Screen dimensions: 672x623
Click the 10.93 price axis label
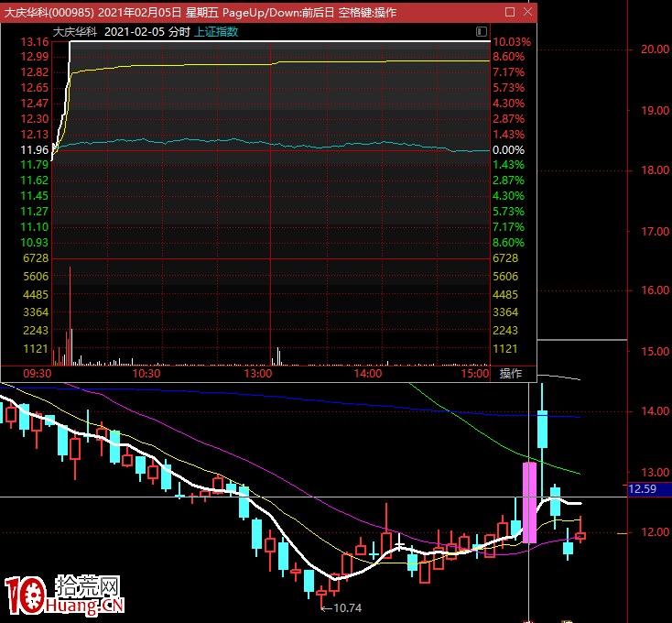coord(35,243)
